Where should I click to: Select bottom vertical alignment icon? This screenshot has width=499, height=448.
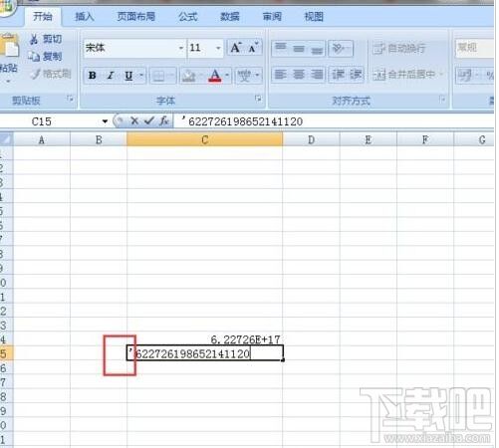coord(317,50)
